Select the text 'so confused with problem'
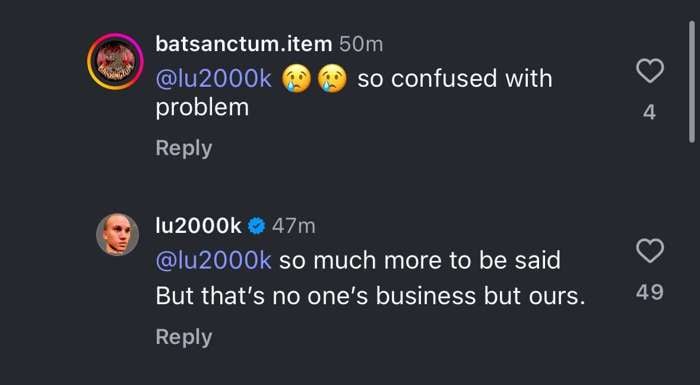700x385 pixels. pyautogui.click(x=354, y=94)
